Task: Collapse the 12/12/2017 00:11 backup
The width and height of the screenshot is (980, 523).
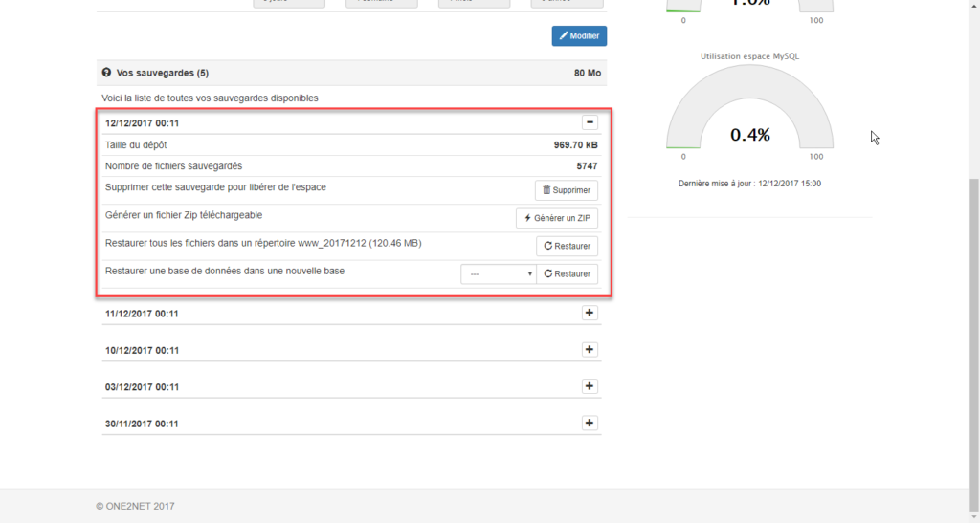Action: 590,122
